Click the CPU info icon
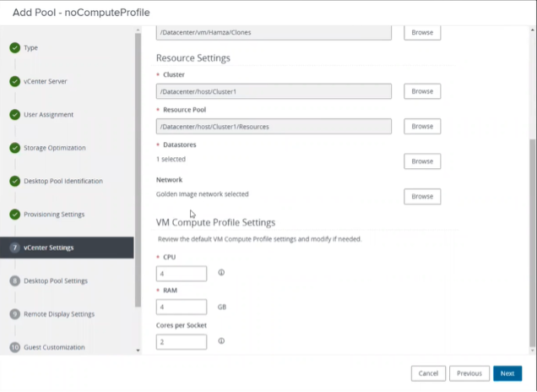This screenshot has width=537, height=392. coord(221,273)
